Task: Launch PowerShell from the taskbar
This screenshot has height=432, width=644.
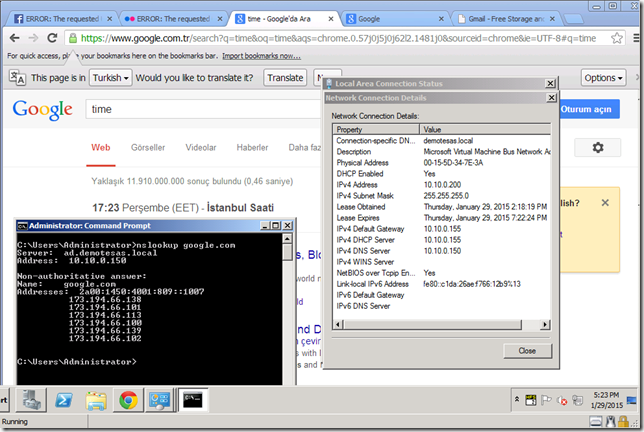Action: (x=64, y=400)
